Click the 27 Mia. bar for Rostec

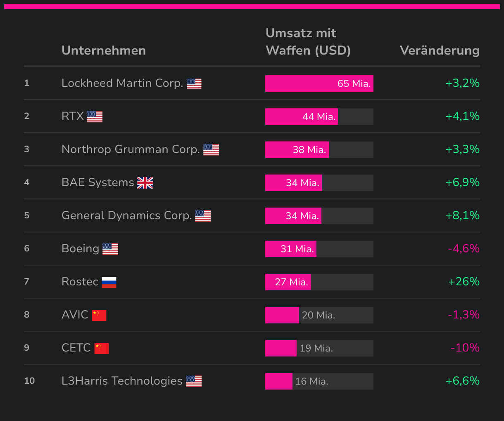click(288, 282)
